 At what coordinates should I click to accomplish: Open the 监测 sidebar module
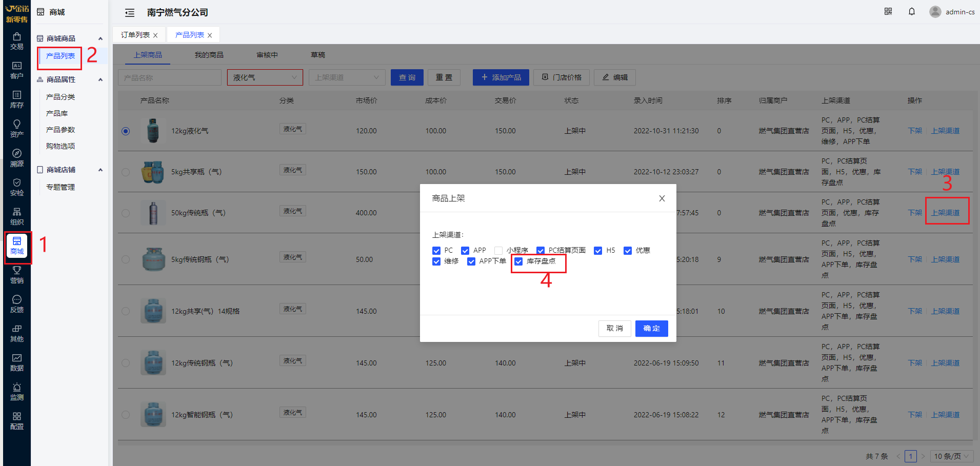click(x=17, y=392)
